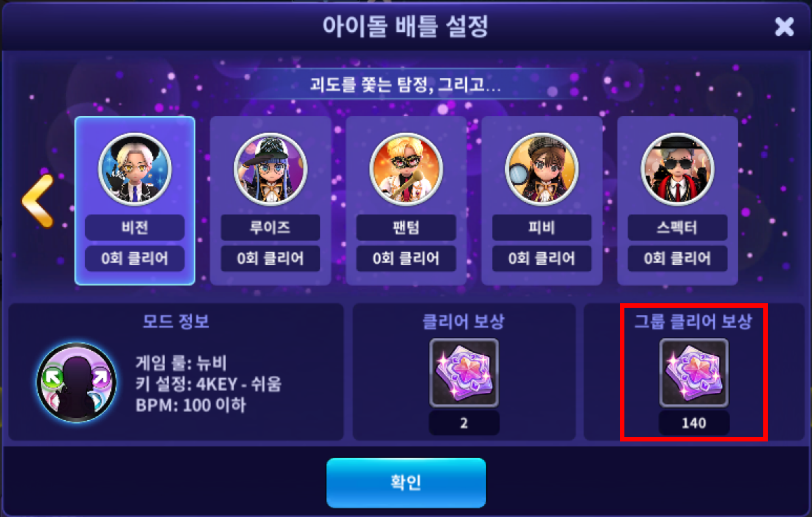Viewport: 812px width, 517px height.
Task: Click 피비's 0회 클리어 counter
Action: tap(542, 258)
